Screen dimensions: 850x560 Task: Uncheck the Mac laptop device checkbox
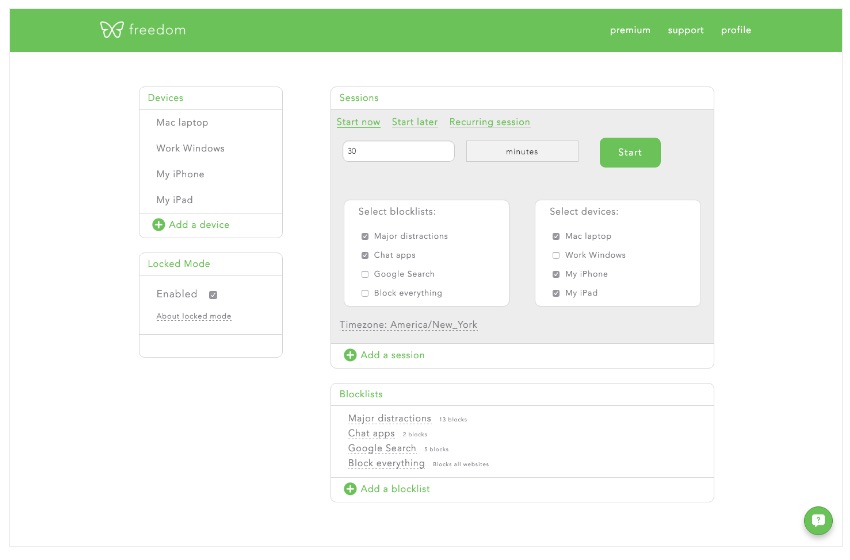(556, 236)
